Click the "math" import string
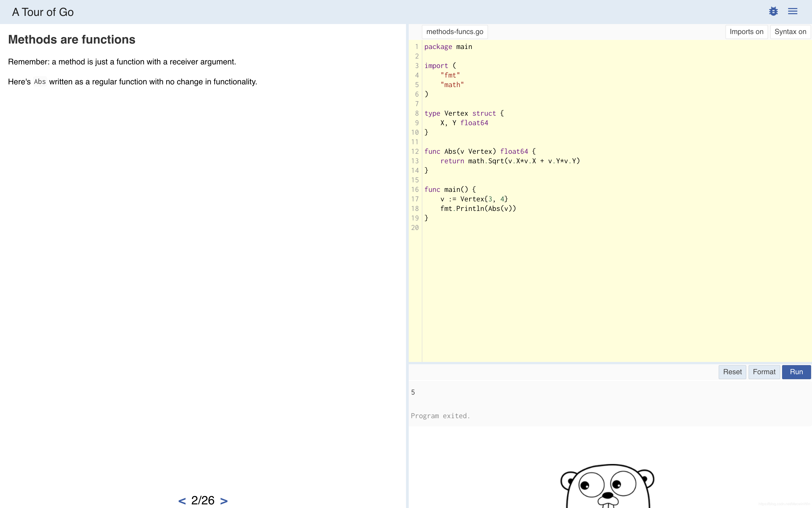812x508 pixels. (x=452, y=85)
